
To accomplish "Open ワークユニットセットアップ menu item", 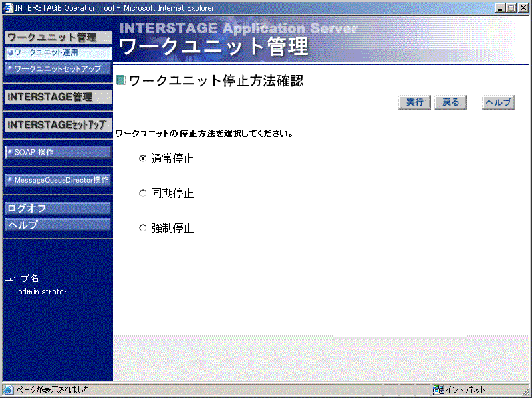I will pyautogui.click(x=59, y=69).
